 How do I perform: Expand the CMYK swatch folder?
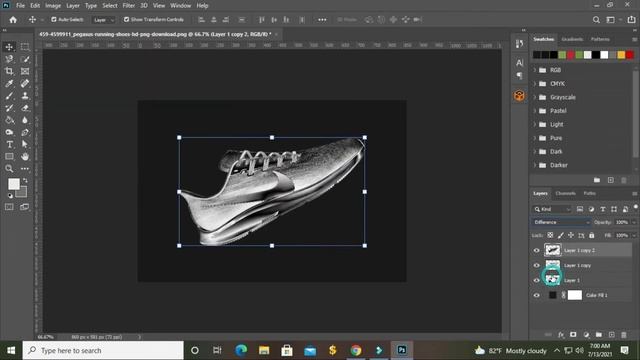(535, 84)
